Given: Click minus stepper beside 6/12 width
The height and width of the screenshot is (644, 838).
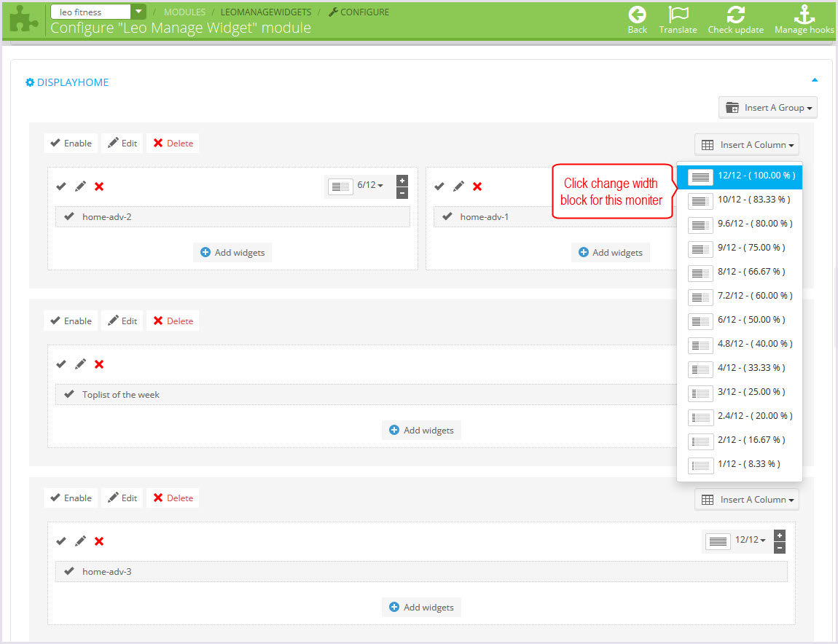Looking at the screenshot, I should (x=402, y=193).
